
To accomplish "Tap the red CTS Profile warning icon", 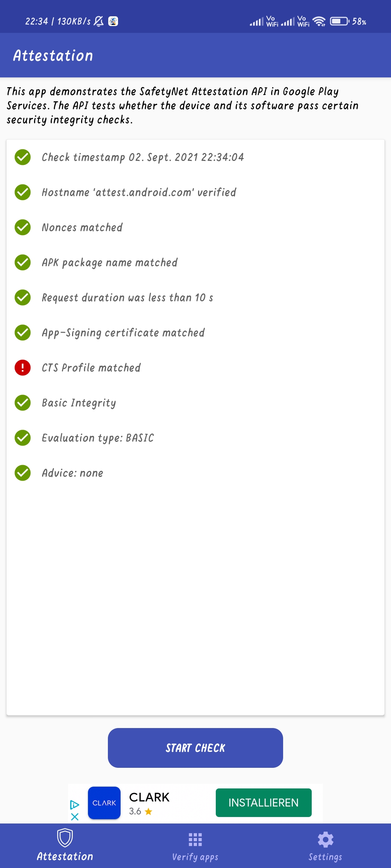I will (x=22, y=368).
